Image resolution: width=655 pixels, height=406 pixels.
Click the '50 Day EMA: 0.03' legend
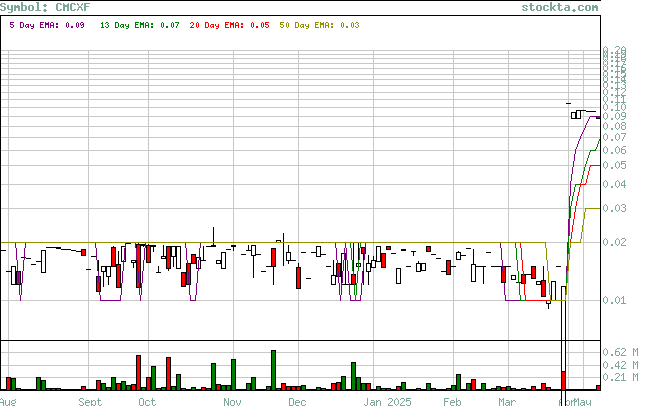pos(320,25)
